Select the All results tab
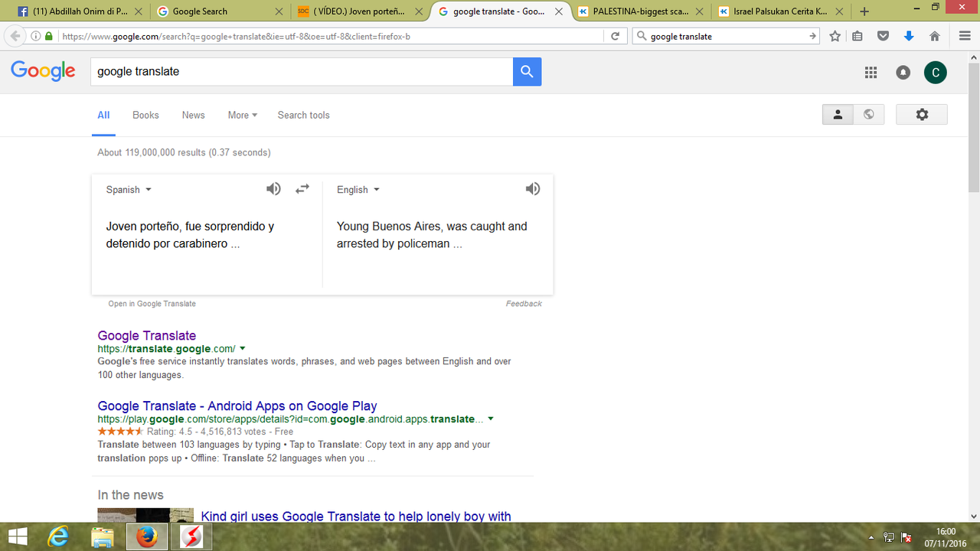This screenshot has width=980, height=551. (103, 115)
